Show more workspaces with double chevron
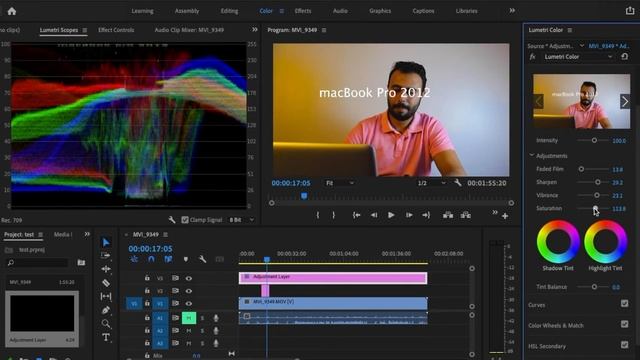Viewport: 640px width, 360px height. [x=512, y=11]
